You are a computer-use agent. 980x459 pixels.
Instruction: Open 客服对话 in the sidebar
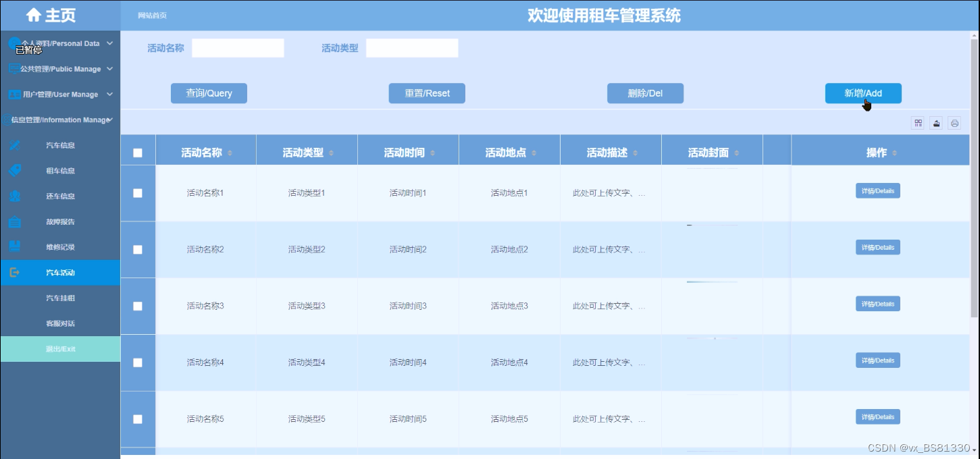[60, 323]
